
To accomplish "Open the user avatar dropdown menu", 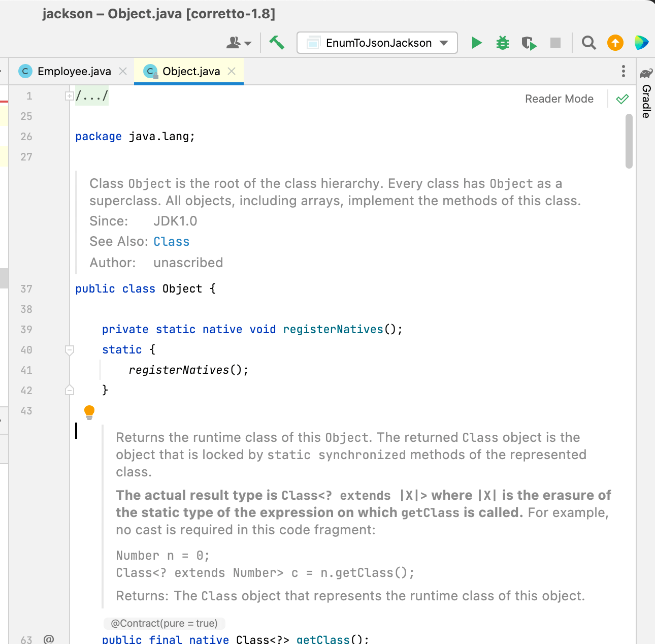I will tap(239, 43).
